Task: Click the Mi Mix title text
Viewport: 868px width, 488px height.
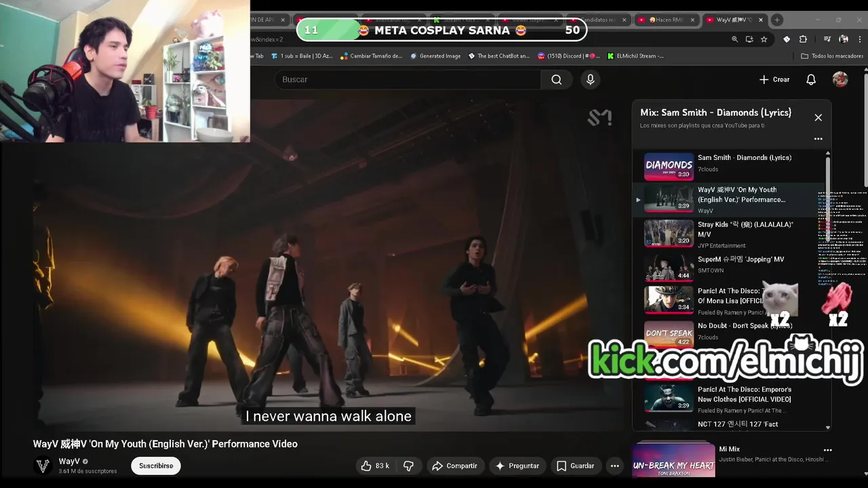Action: click(x=729, y=449)
